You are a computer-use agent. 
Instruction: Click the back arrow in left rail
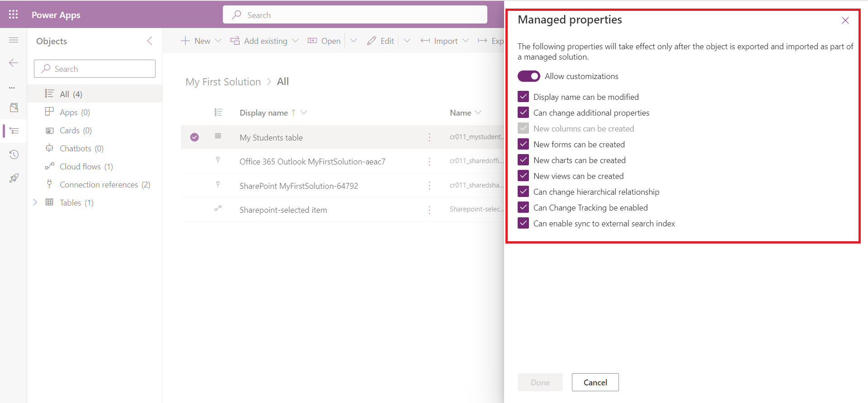tap(14, 63)
